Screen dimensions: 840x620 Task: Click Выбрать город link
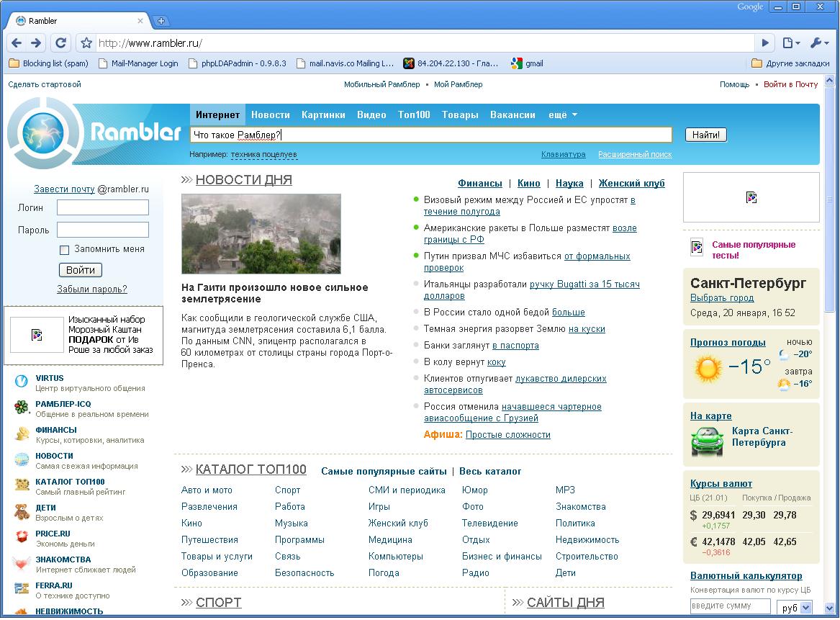[x=722, y=298]
